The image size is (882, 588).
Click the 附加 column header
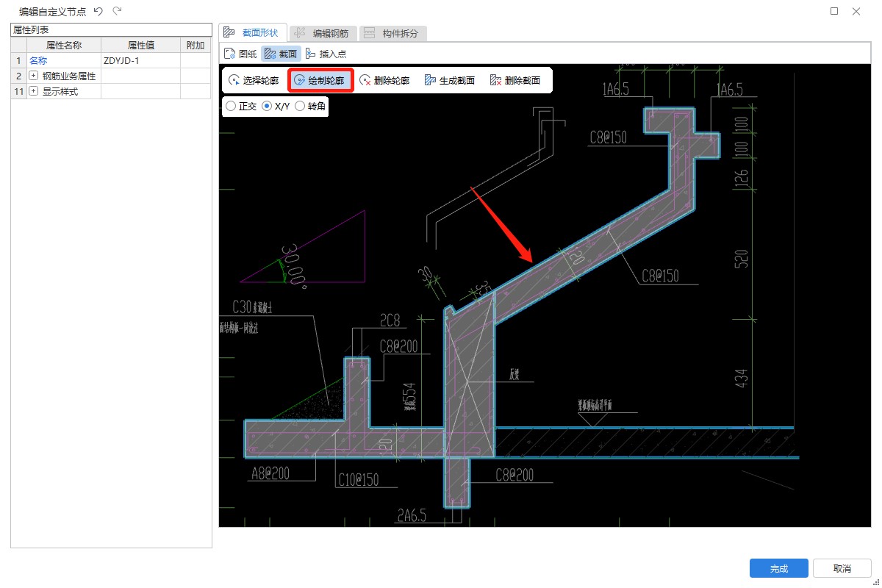coord(196,46)
